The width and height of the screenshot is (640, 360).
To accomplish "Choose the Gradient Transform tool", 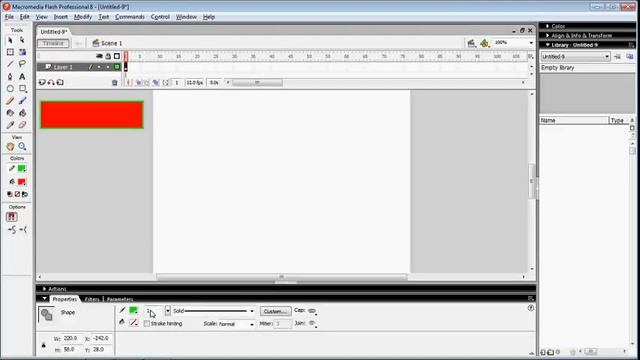I will [x=22, y=52].
